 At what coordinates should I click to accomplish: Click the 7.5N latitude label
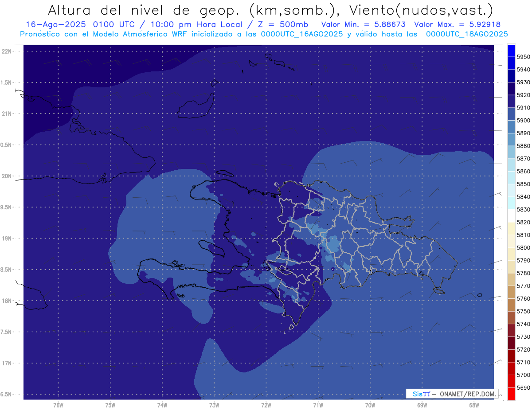(7, 332)
